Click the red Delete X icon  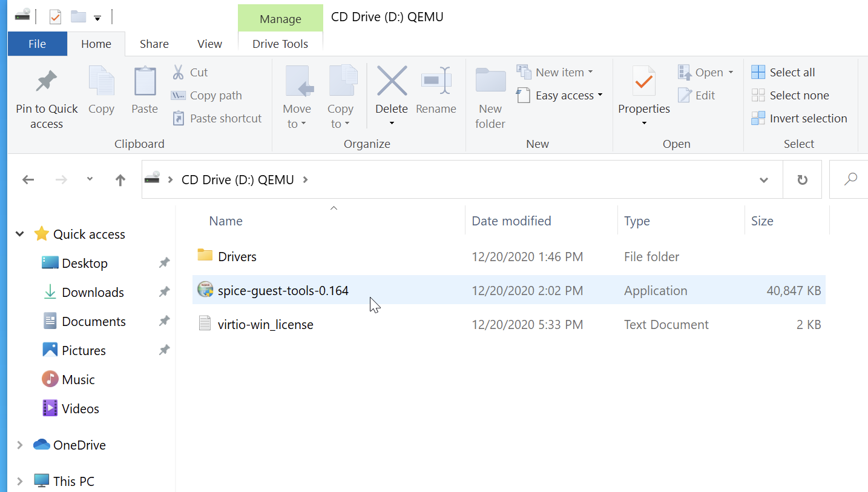pyautogui.click(x=392, y=82)
